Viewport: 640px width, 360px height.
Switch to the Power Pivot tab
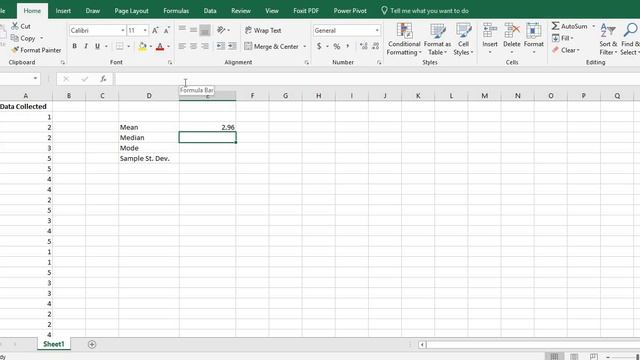(x=350, y=11)
